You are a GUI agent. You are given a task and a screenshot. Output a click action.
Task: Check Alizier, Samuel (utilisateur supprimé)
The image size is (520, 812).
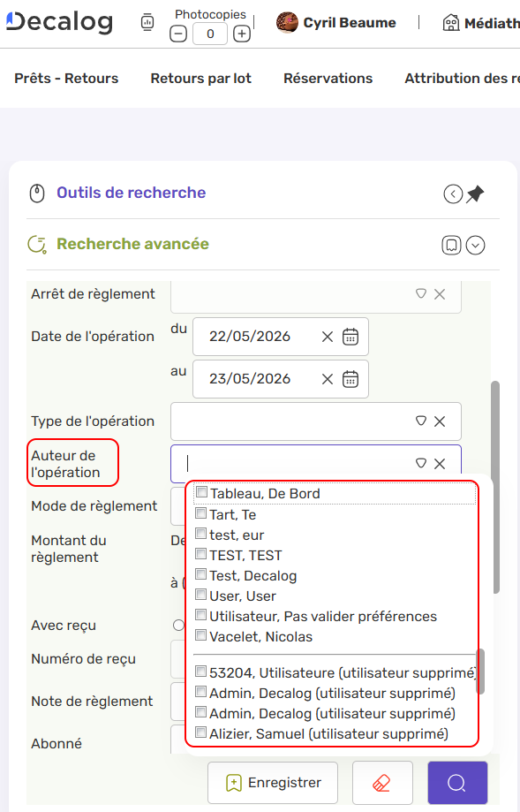(200, 732)
